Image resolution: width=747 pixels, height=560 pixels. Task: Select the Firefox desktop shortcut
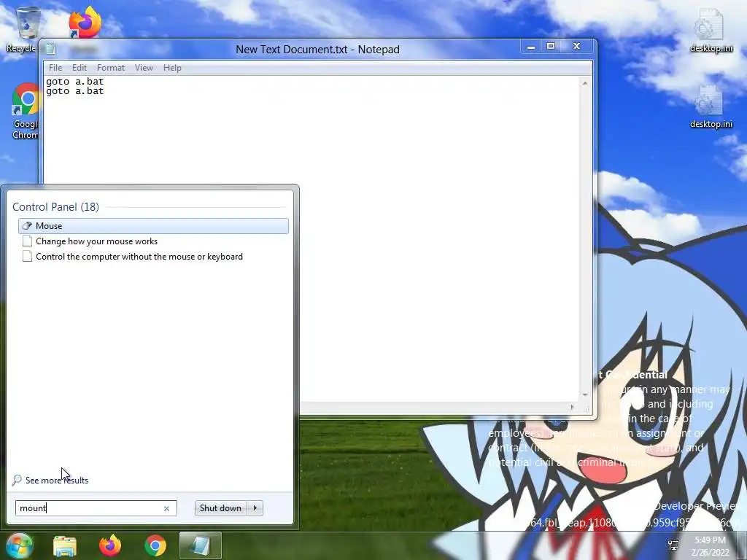point(85,24)
